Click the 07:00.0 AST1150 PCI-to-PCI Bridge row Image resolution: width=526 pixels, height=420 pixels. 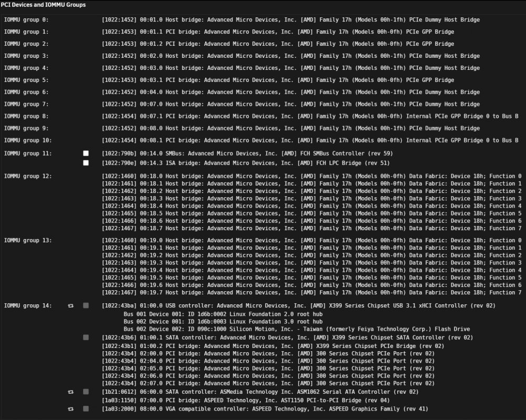pyautogui.click(x=246, y=401)
